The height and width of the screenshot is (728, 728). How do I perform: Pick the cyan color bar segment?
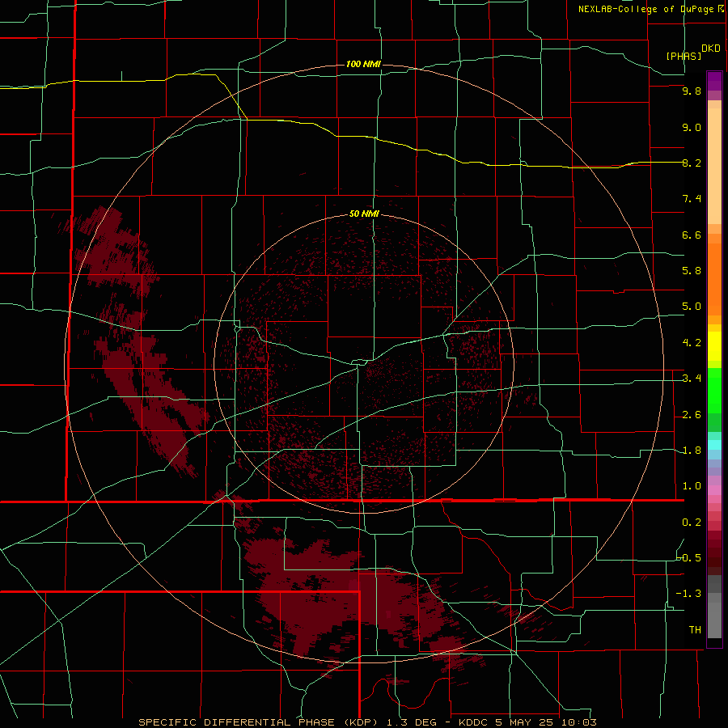714,445
